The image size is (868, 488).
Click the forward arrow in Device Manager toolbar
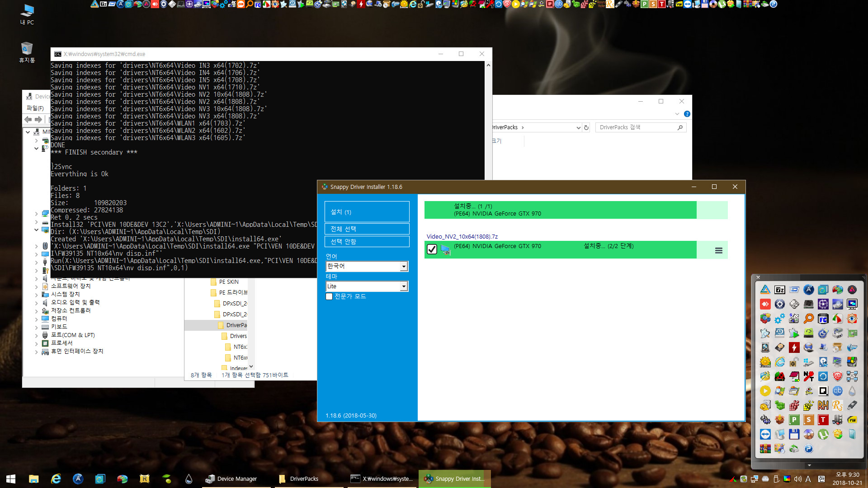click(38, 119)
